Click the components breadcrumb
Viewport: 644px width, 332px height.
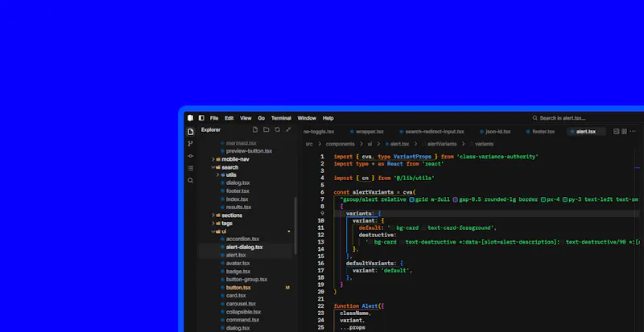pos(340,144)
